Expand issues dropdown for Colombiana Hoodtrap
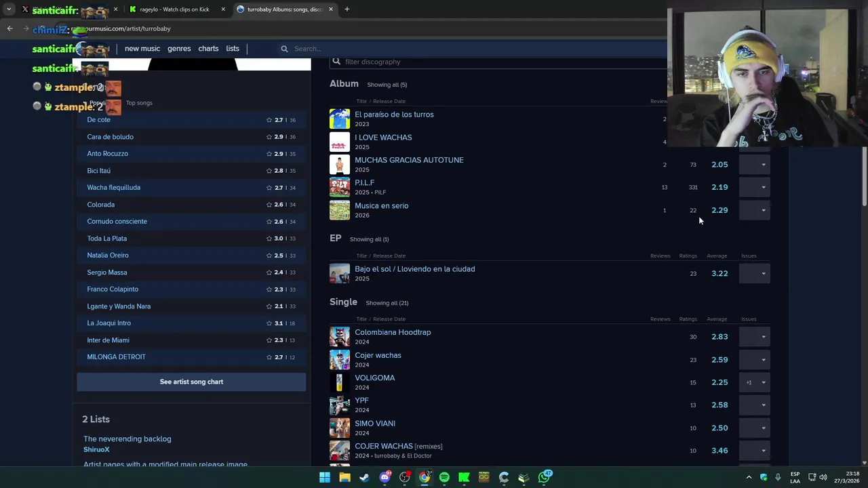 (x=754, y=337)
